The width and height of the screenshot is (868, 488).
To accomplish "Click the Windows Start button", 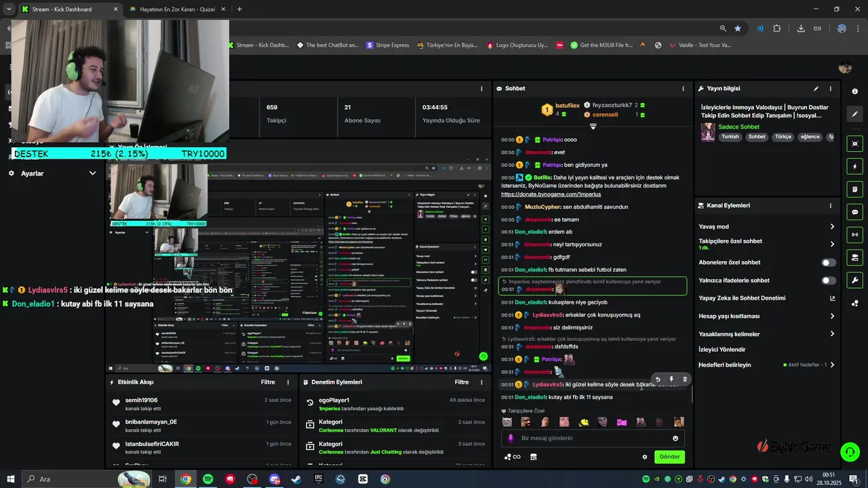I will (12, 479).
